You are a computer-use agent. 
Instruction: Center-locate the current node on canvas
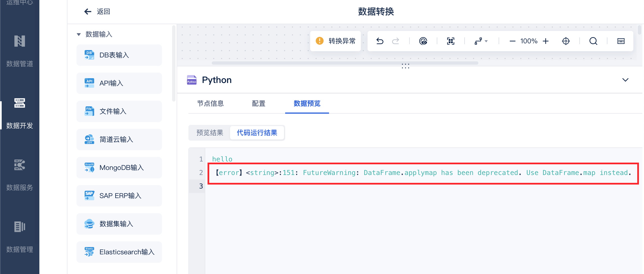coord(566,41)
